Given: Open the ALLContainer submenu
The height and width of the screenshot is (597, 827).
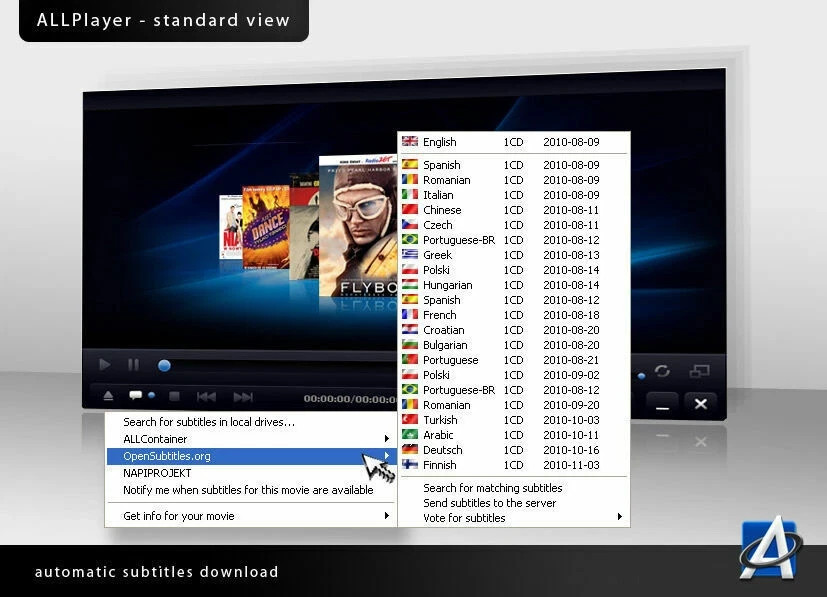Looking at the screenshot, I should click(x=251, y=439).
